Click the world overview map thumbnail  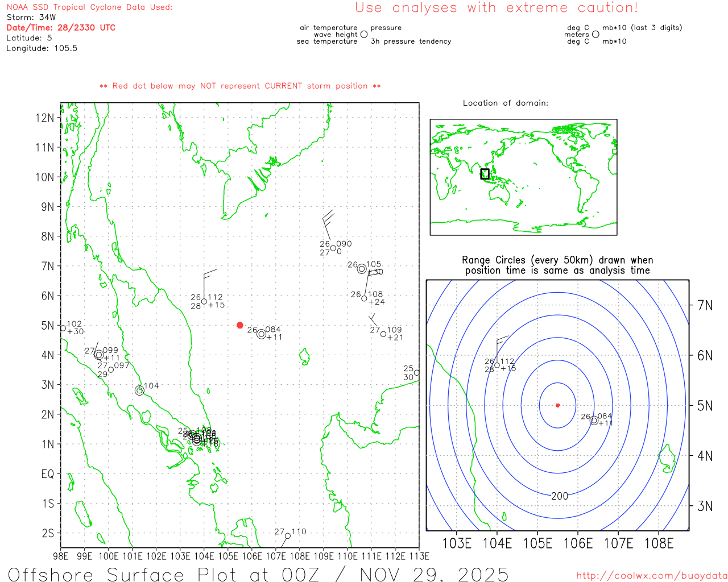click(523, 177)
